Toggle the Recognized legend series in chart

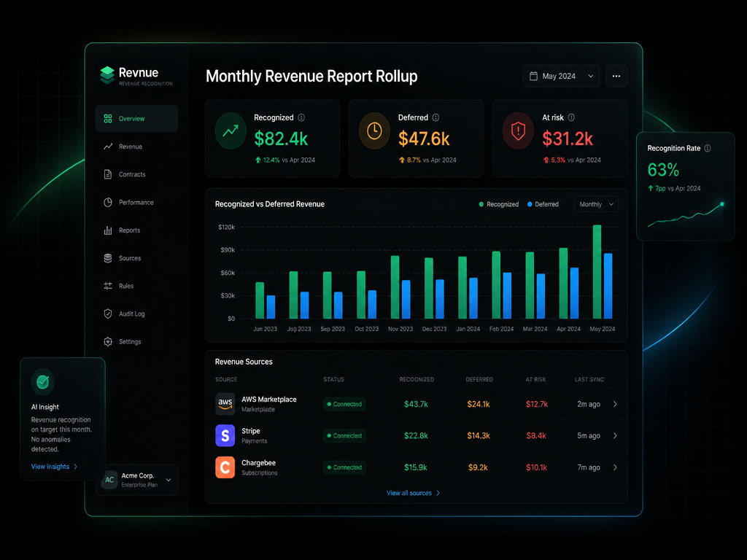click(x=499, y=204)
